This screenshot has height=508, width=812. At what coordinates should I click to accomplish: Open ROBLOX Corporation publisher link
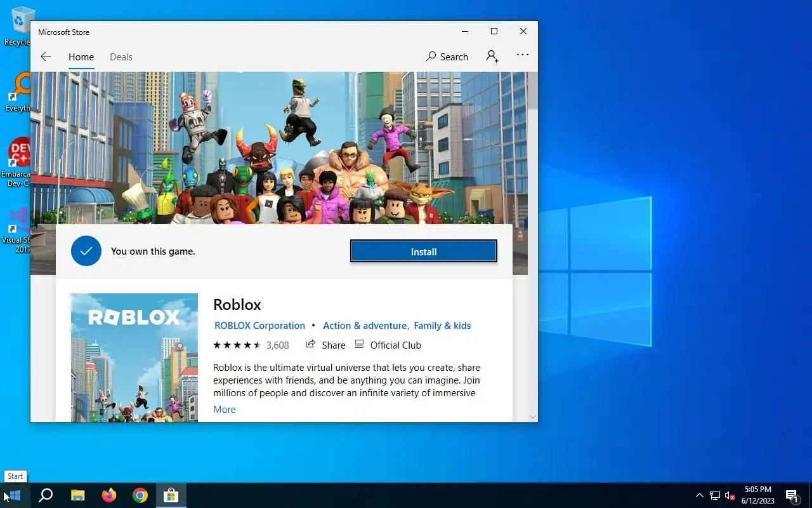259,325
